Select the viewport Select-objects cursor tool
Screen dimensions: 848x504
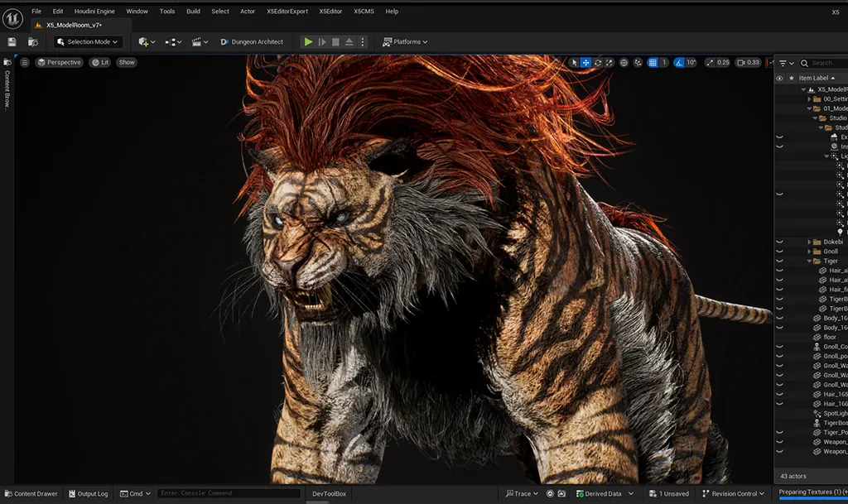(575, 63)
